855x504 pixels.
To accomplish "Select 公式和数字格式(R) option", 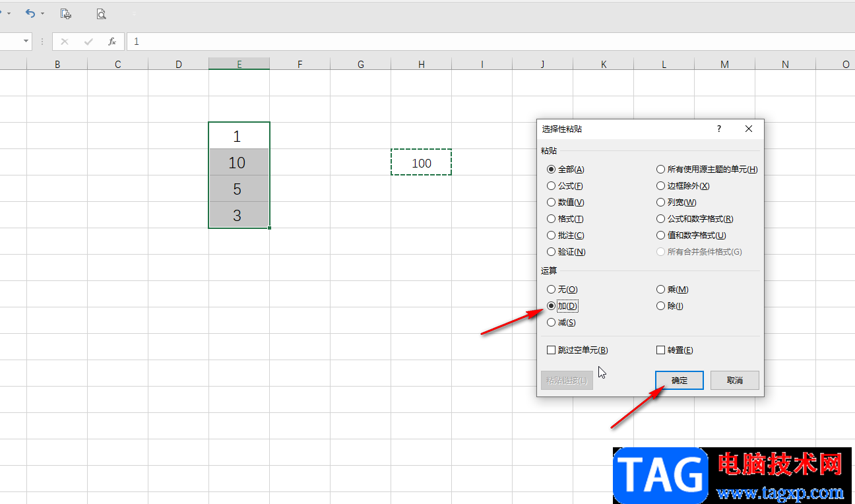I will 695,219.
